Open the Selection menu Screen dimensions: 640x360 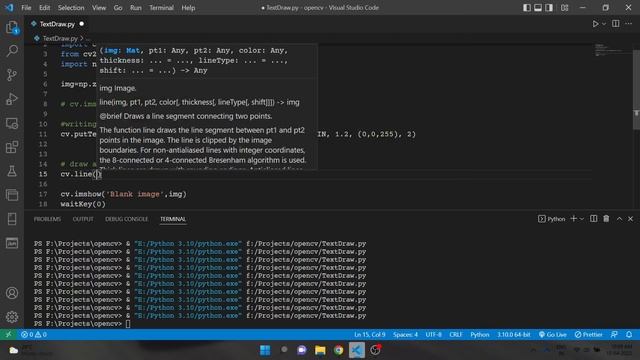[x=71, y=8]
